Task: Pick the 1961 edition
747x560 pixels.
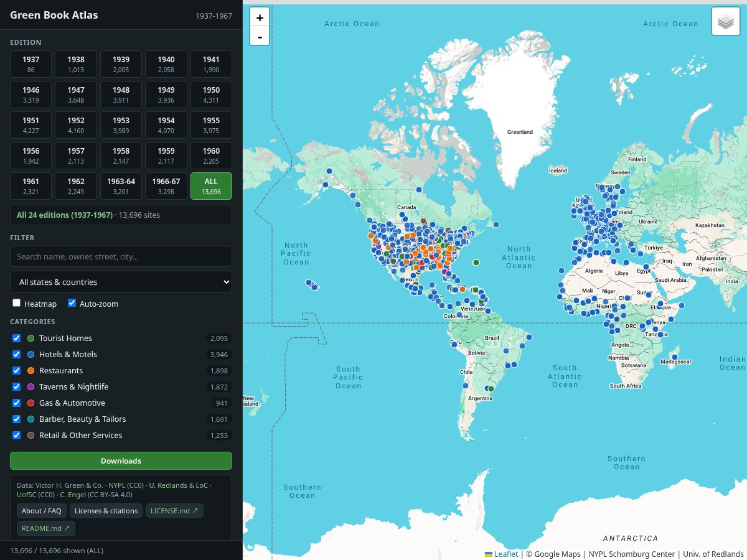Action: coord(31,186)
